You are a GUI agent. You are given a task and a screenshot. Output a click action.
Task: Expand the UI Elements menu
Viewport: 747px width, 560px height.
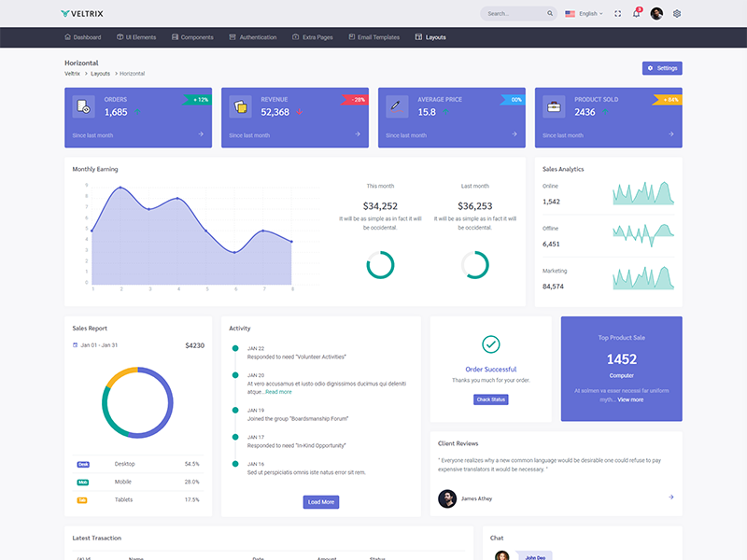tap(136, 37)
